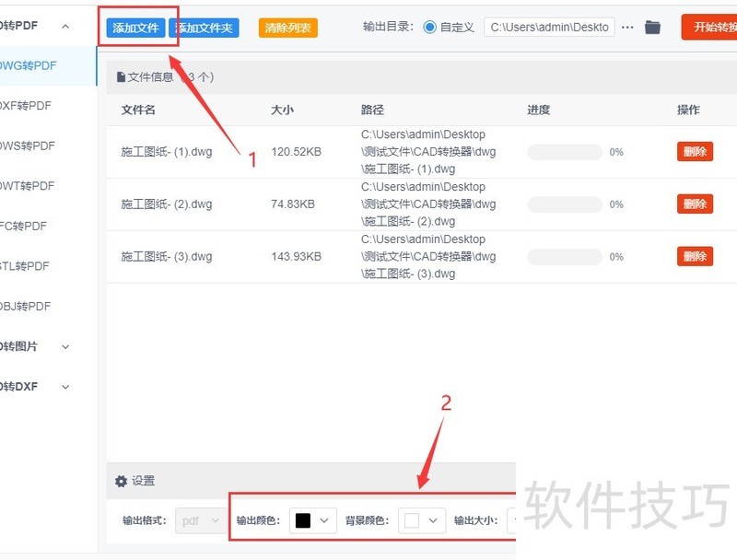Delete 施工图纸- (1).dwg with 删除
Viewport: 737px width, 560px height.
pos(695,152)
